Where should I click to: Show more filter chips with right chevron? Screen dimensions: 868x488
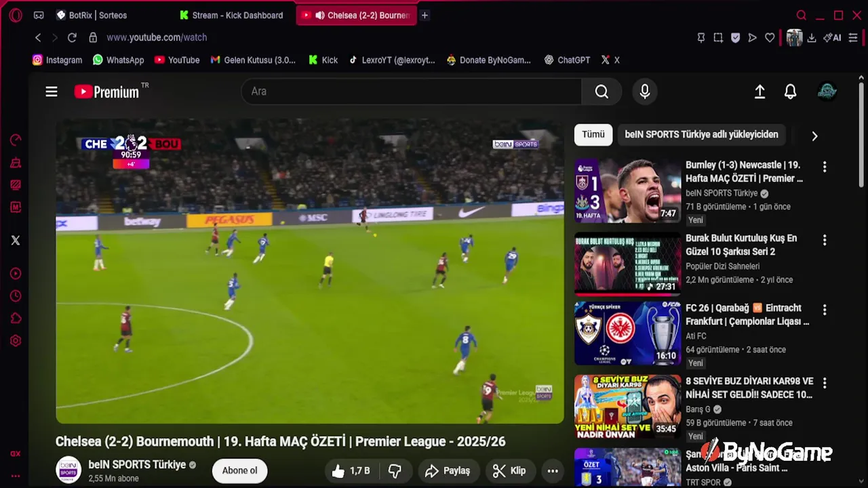click(x=814, y=136)
